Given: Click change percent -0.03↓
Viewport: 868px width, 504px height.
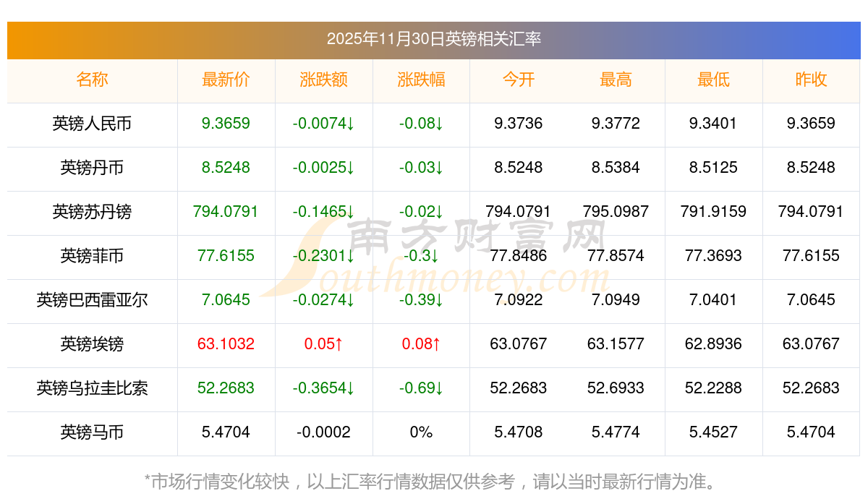Looking at the screenshot, I should point(421,168).
